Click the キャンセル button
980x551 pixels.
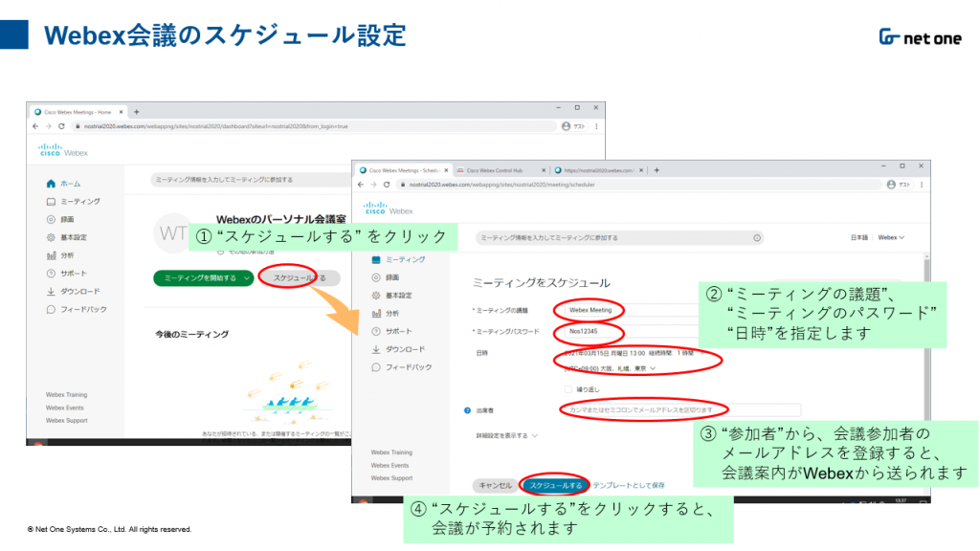coord(495,486)
